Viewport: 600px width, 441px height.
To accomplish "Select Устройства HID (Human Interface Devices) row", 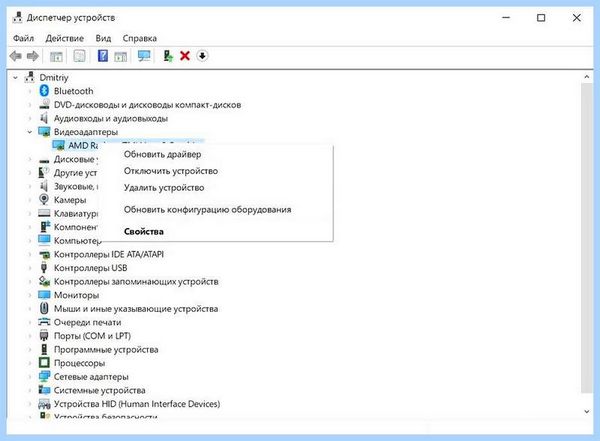I will [137, 404].
